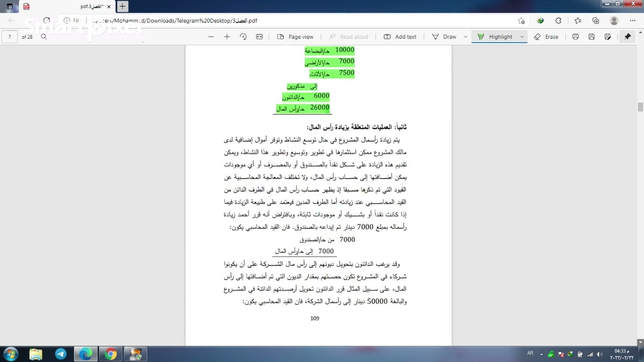Viewport: 644px width, 362px height.
Task: Save the PDF document
Action: coord(592,37)
